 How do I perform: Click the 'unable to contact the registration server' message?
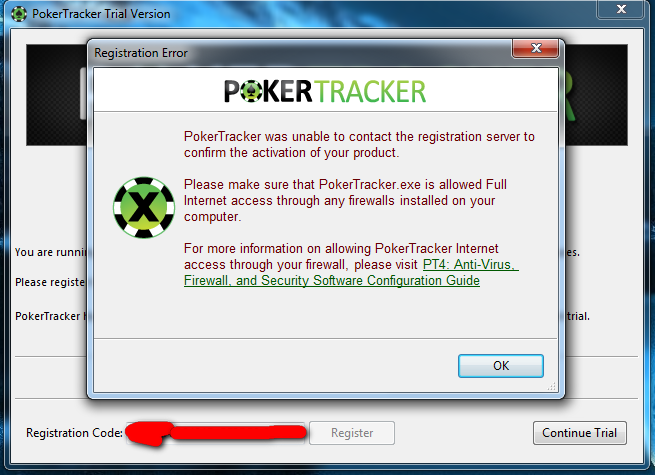pos(359,145)
